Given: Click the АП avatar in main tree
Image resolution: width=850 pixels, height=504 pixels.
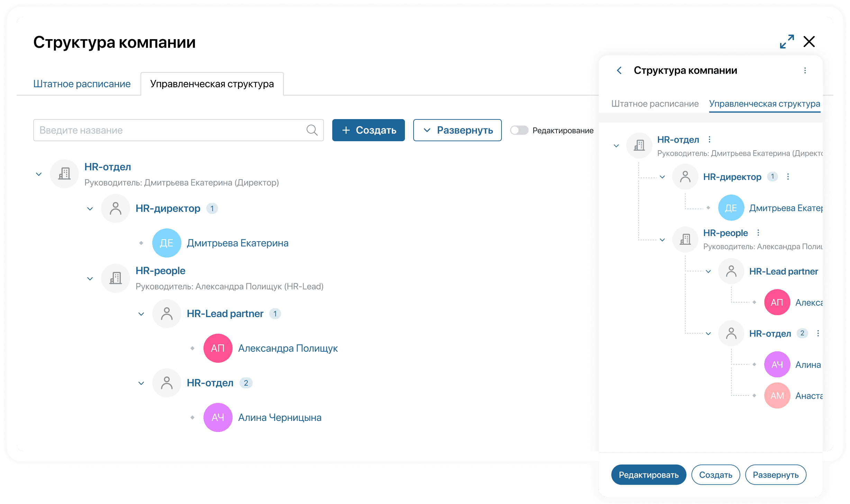Looking at the screenshot, I should click(218, 348).
